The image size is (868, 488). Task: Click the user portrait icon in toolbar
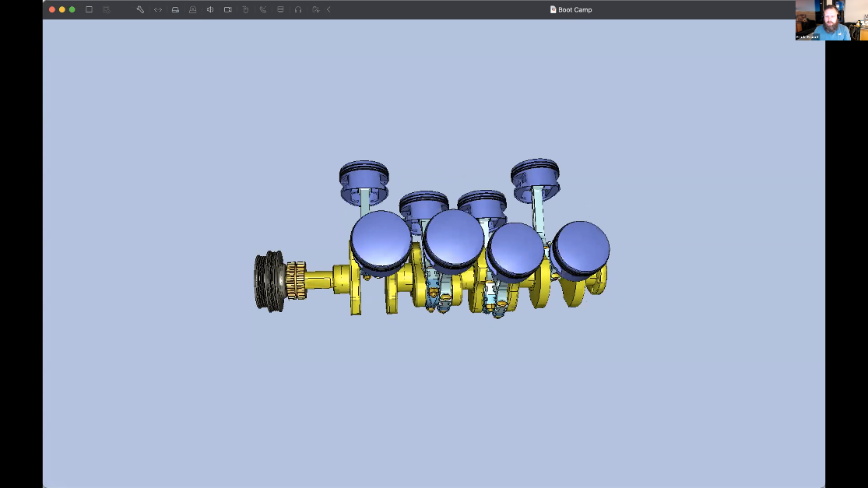click(193, 9)
